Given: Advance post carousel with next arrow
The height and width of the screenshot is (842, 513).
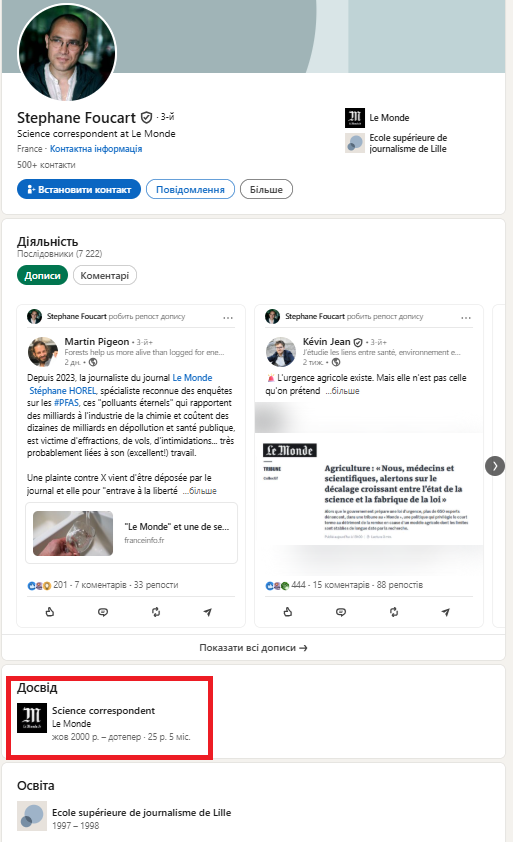Looking at the screenshot, I should click(495, 466).
